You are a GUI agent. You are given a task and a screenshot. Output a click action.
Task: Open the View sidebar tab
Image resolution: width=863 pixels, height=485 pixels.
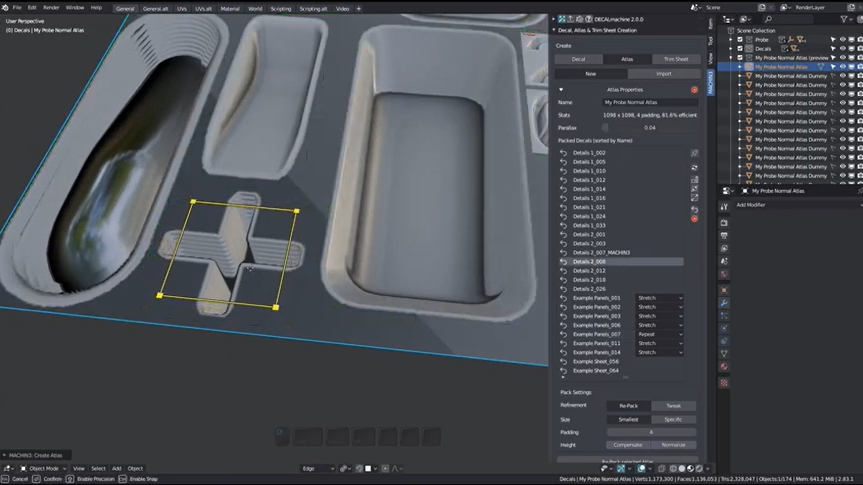(711, 58)
